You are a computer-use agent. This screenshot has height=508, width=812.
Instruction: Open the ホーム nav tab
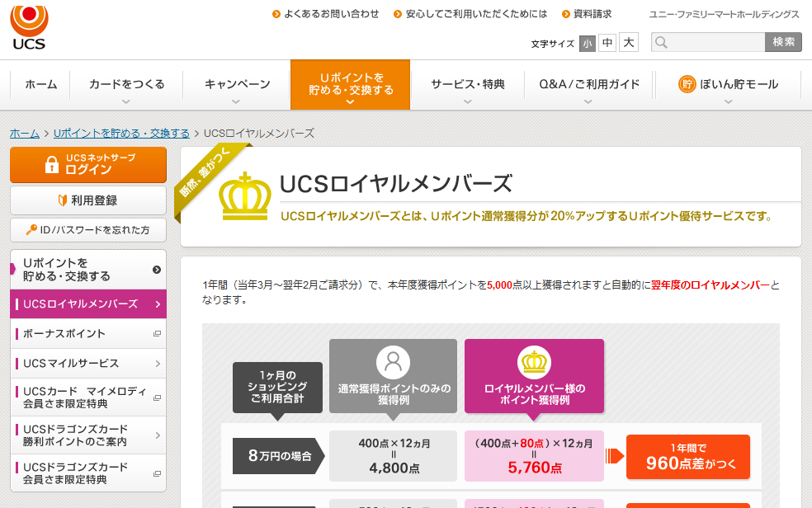41,84
